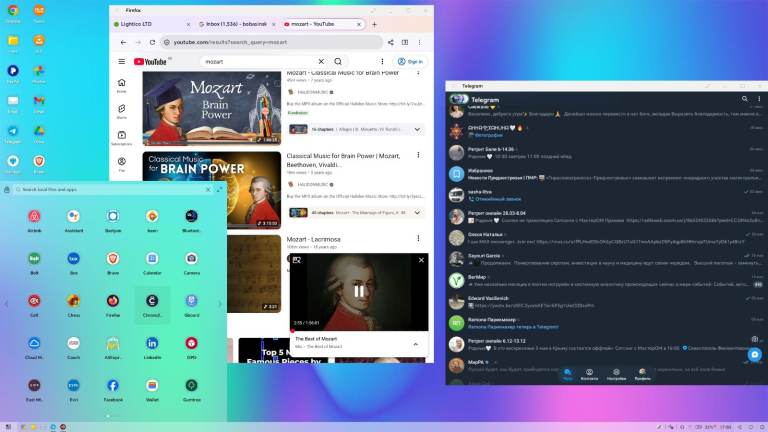Open Telegram search magnifier
768x432 pixels.
click(744, 99)
